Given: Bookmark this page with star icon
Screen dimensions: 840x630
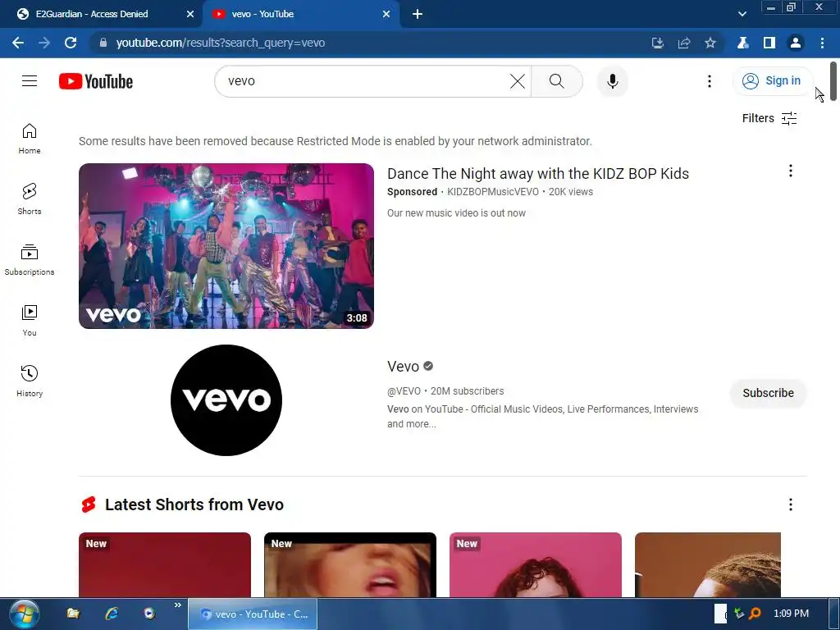Looking at the screenshot, I should pyautogui.click(x=710, y=43).
